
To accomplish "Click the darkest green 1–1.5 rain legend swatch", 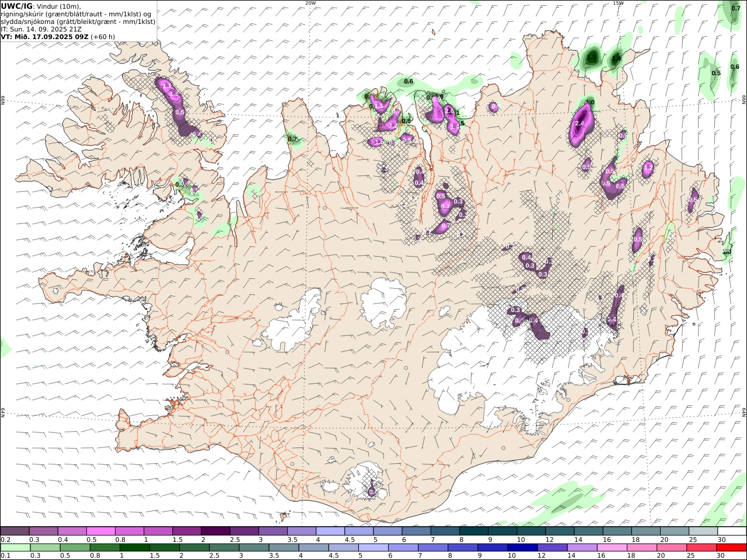I will (135, 547).
